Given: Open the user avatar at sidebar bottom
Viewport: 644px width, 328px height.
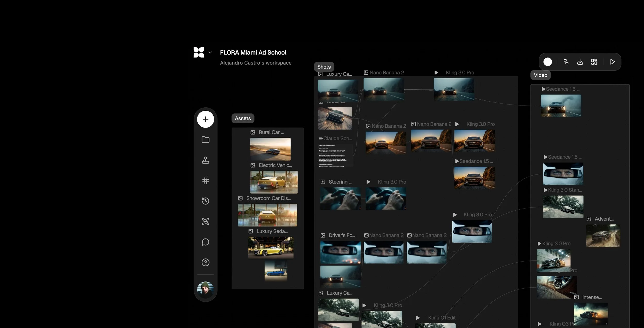Looking at the screenshot, I should pyautogui.click(x=205, y=289).
